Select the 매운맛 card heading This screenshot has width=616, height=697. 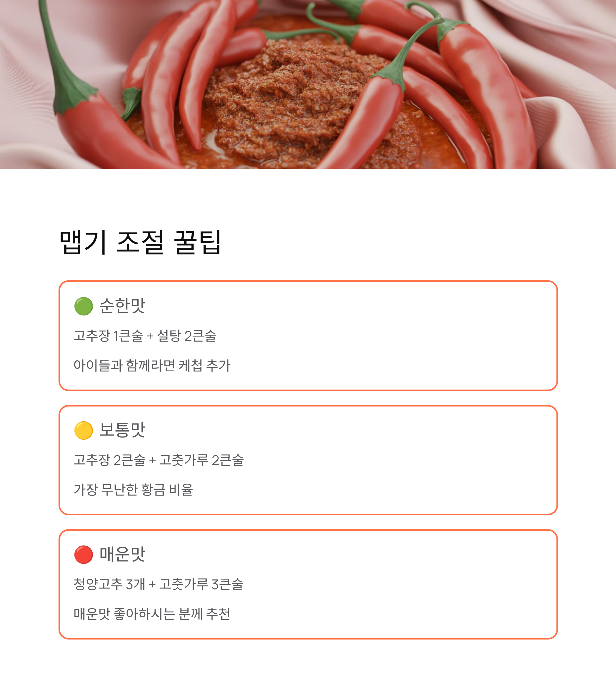coord(122,554)
